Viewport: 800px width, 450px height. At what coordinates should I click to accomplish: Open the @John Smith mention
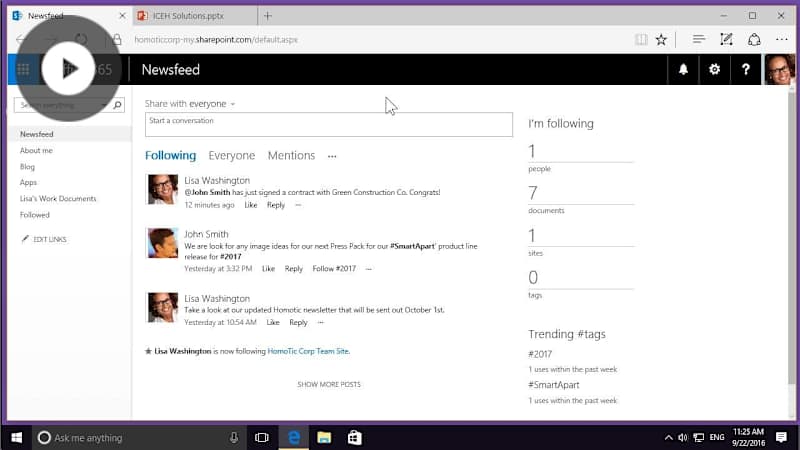(207, 192)
